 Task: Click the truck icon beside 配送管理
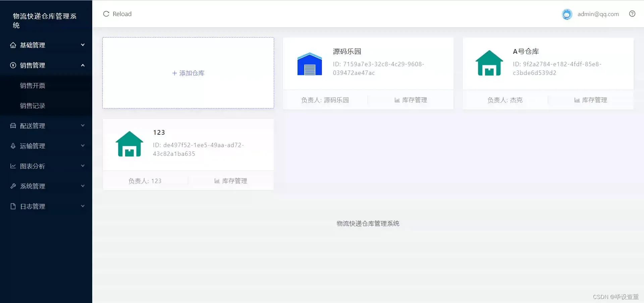13,126
